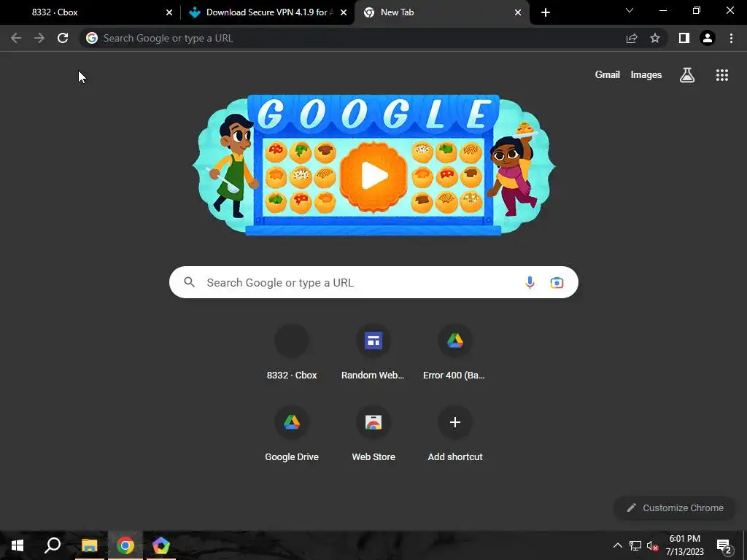Search by image with Google Lens
747x560 pixels.
point(557,282)
